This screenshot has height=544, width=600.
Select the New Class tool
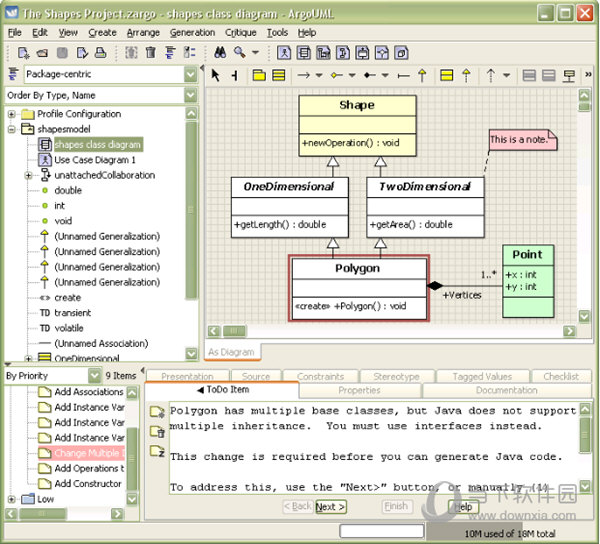click(279, 75)
